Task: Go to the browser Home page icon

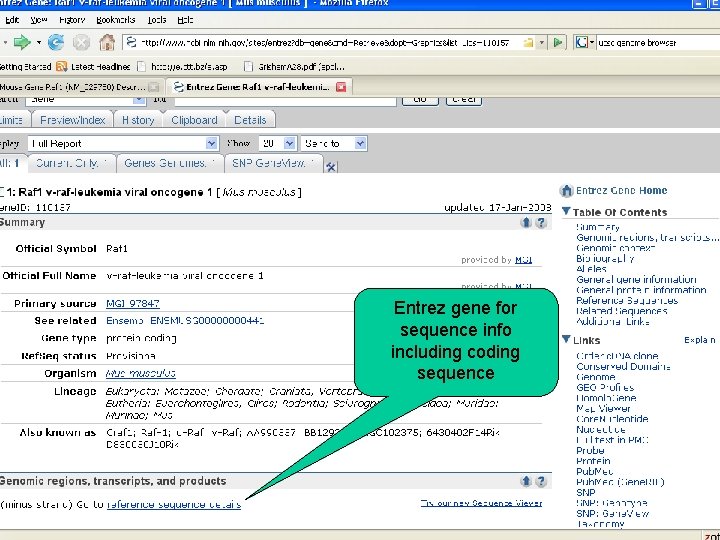Action: pos(107,43)
